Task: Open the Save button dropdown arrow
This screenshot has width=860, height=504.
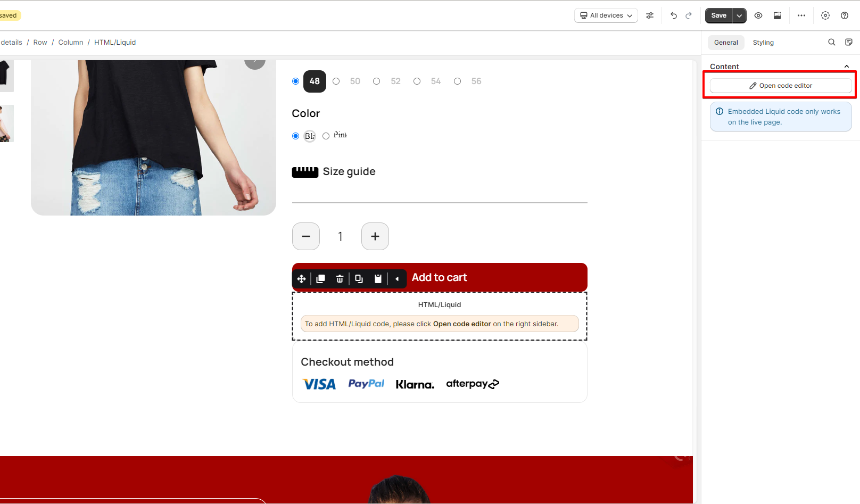Action: coord(739,15)
